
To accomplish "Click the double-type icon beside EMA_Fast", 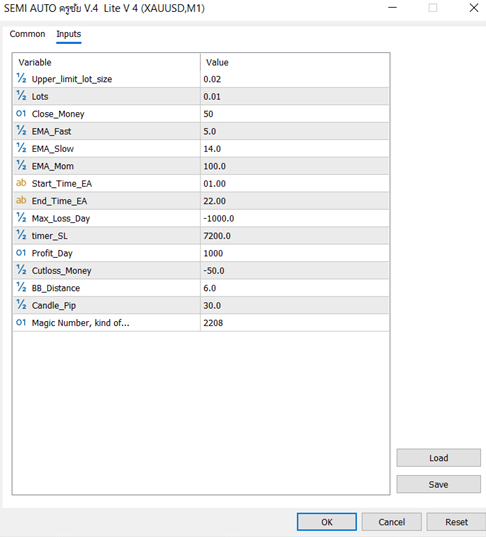I will 21,131.
